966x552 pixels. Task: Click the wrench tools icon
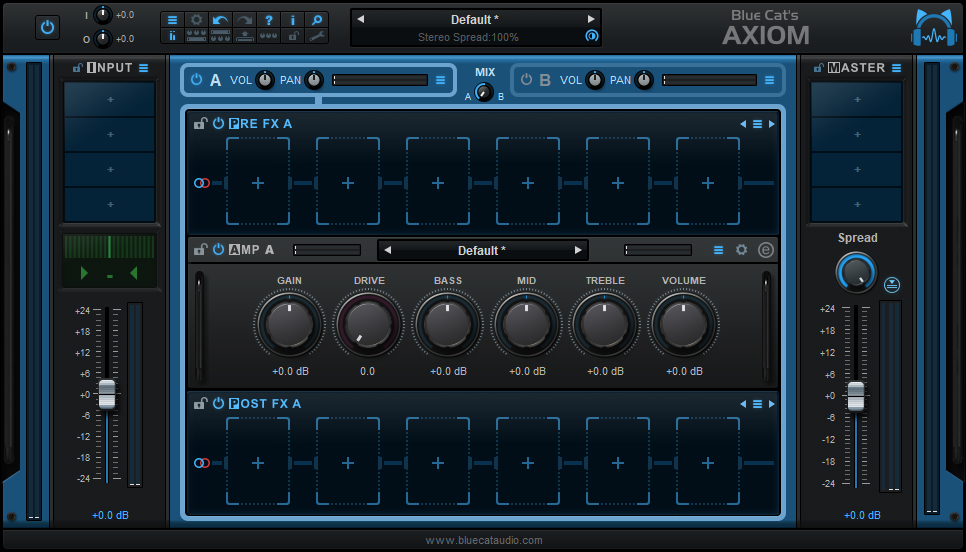coord(317,36)
